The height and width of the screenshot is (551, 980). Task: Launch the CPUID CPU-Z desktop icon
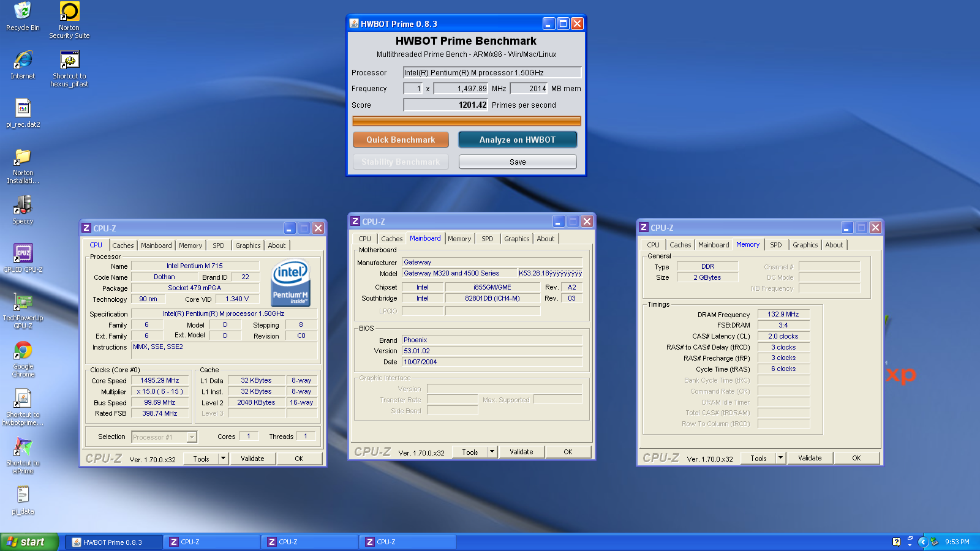(23, 258)
